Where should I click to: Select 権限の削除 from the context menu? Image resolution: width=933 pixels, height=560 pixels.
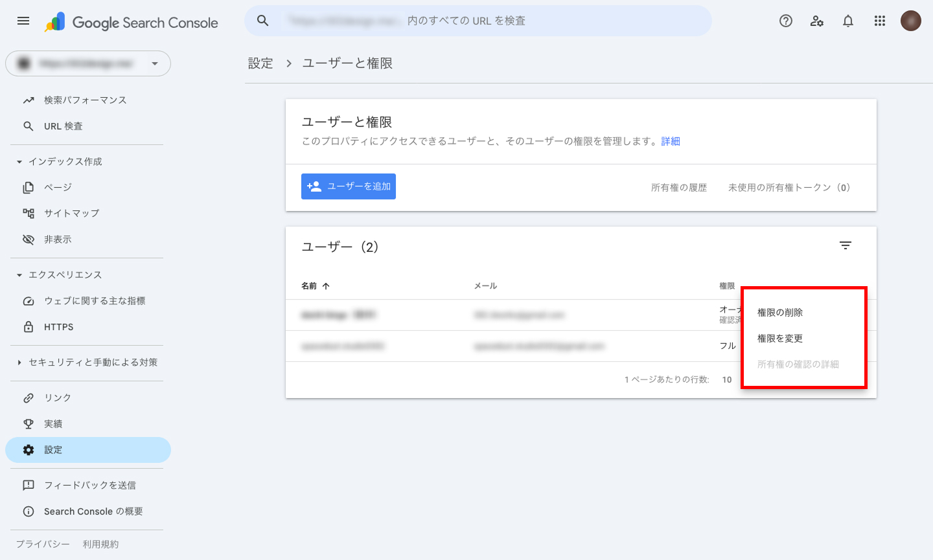click(780, 313)
